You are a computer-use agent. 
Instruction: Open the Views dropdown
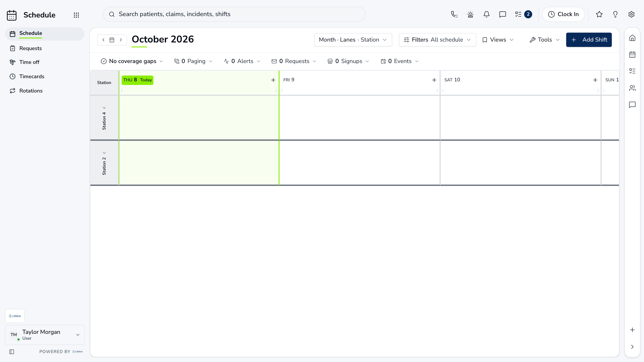(x=498, y=40)
